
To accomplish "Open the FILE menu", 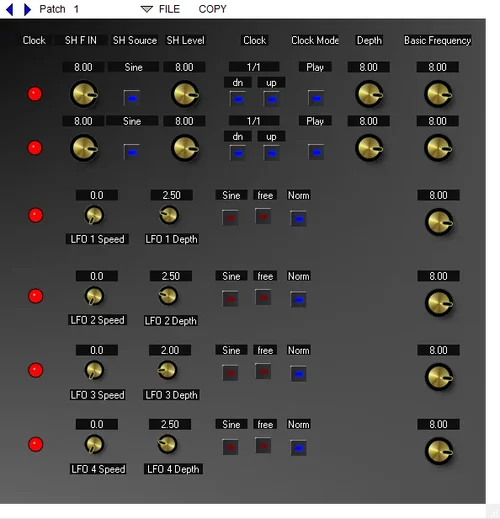I will click(x=169, y=9).
